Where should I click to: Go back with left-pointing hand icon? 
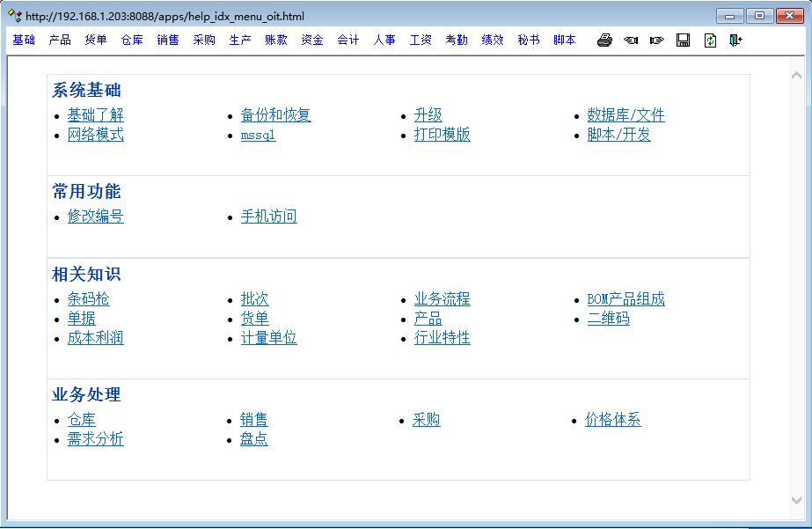[x=631, y=40]
